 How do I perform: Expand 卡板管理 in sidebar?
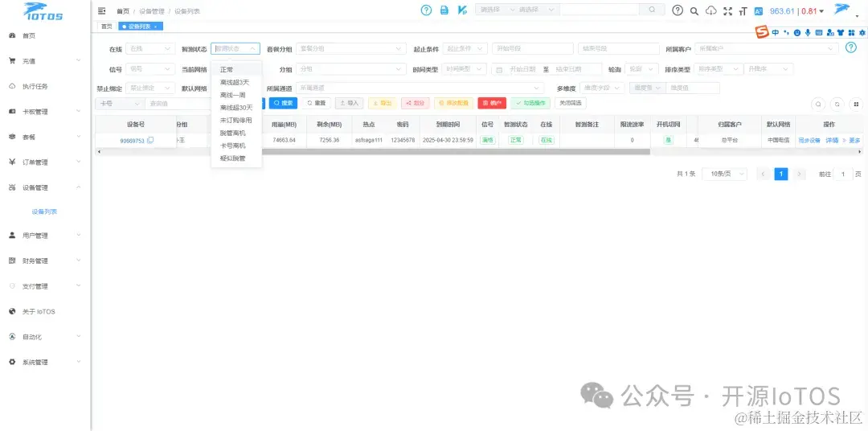(45, 111)
